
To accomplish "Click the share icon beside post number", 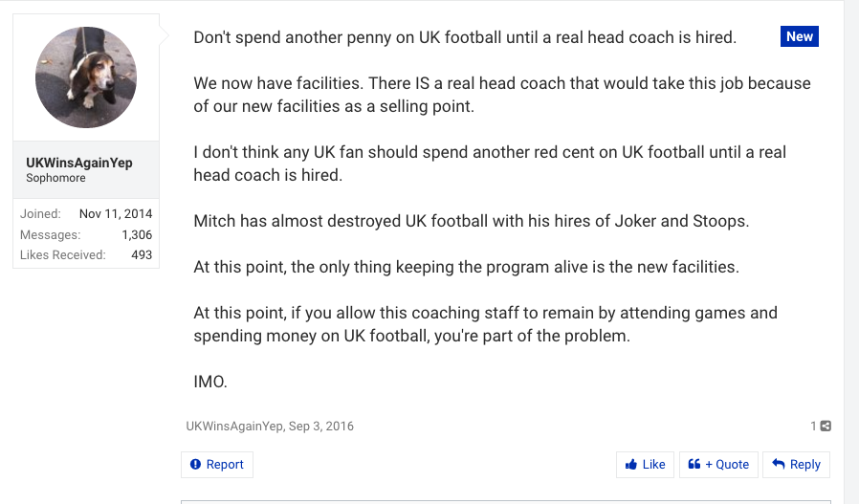I will click(x=826, y=427).
